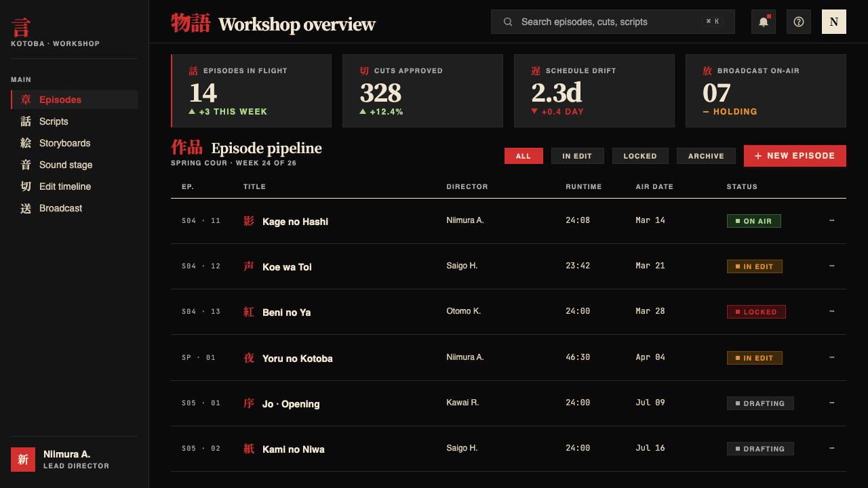Click the 章 icon beside Episodes
The image size is (868, 488).
point(26,100)
